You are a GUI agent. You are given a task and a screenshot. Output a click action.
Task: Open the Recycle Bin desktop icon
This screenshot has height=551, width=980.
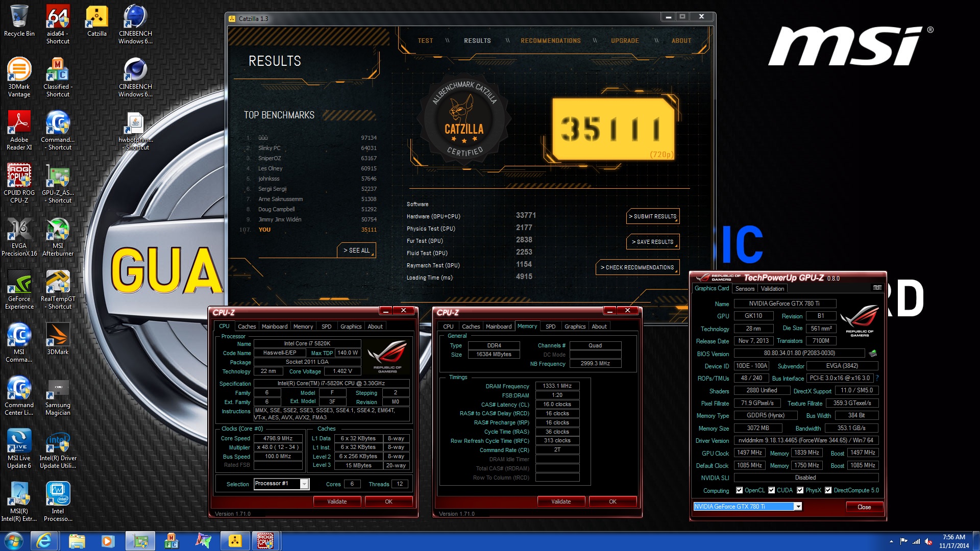(x=19, y=21)
